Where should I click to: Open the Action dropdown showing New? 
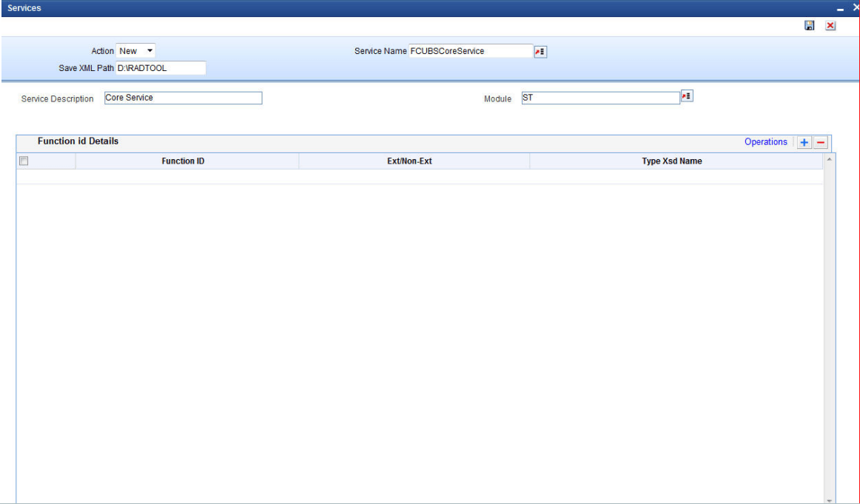135,51
